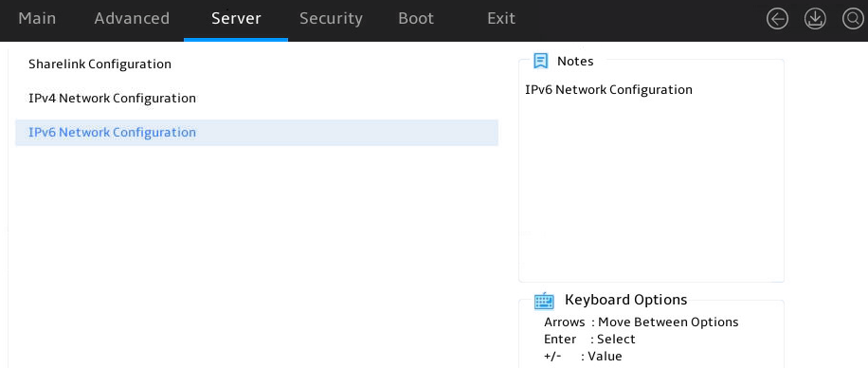The image size is (868, 368).
Task: Click the back arrow icon
Action: pos(777,19)
